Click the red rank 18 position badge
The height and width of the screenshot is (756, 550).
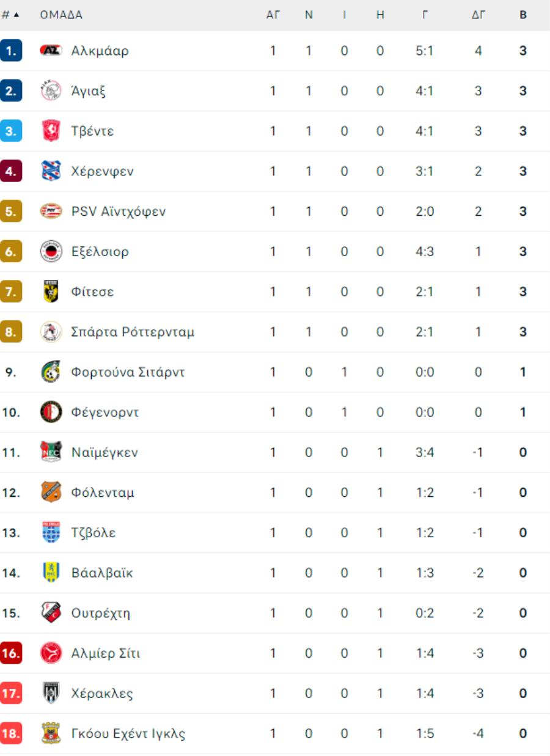pyautogui.click(x=11, y=733)
